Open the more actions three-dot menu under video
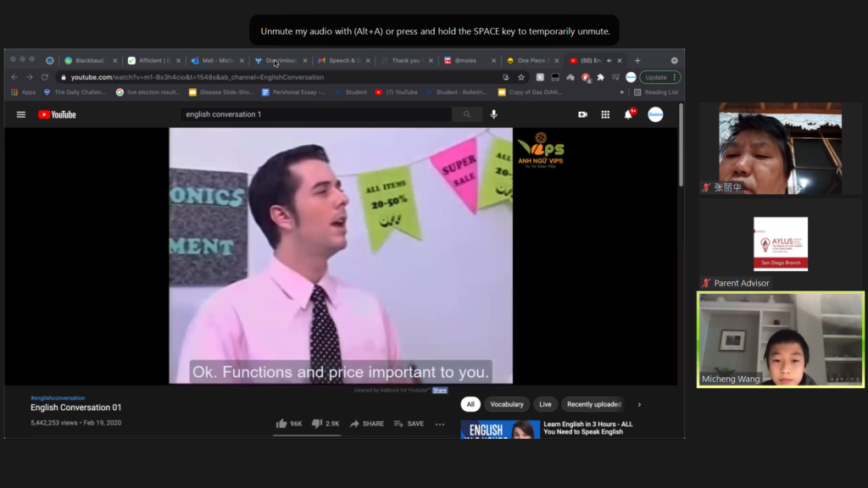This screenshot has width=868, height=488. point(440,424)
